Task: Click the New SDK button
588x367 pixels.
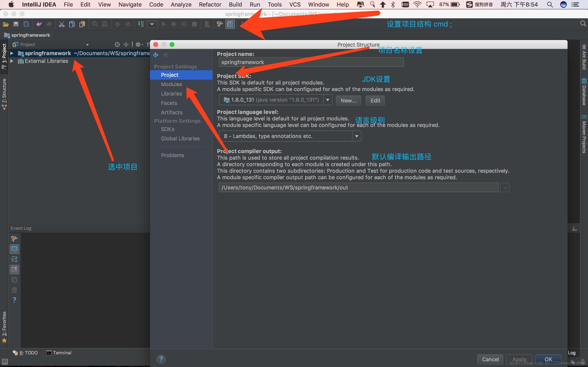Action: pos(348,100)
